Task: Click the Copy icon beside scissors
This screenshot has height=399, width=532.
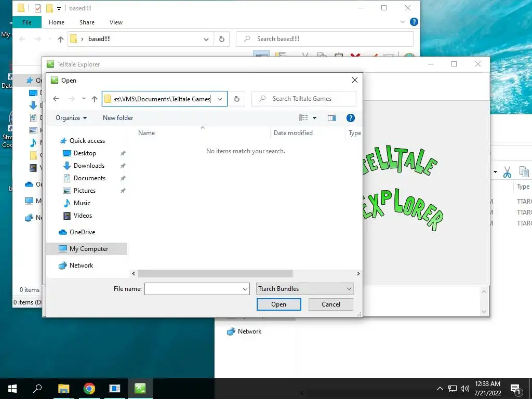Action: pyautogui.click(x=524, y=172)
